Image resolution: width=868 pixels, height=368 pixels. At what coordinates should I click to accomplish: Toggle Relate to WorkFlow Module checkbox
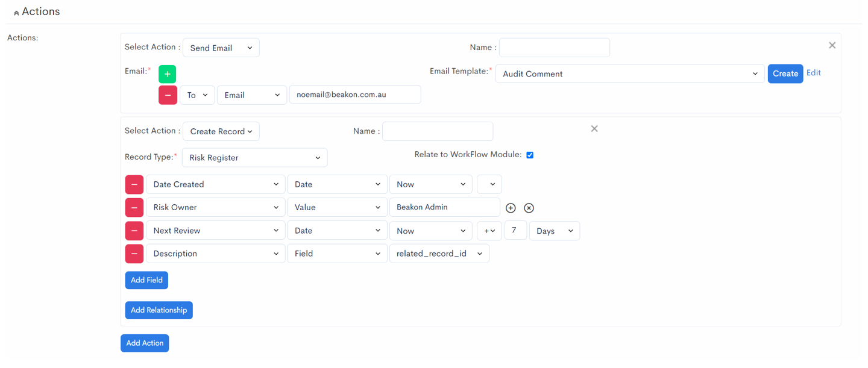point(530,155)
